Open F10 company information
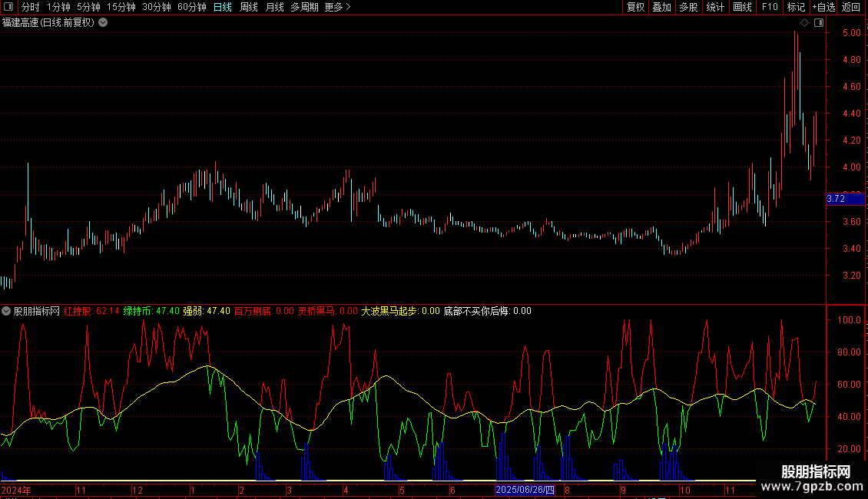The width and height of the screenshot is (868, 499). pos(769,7)
